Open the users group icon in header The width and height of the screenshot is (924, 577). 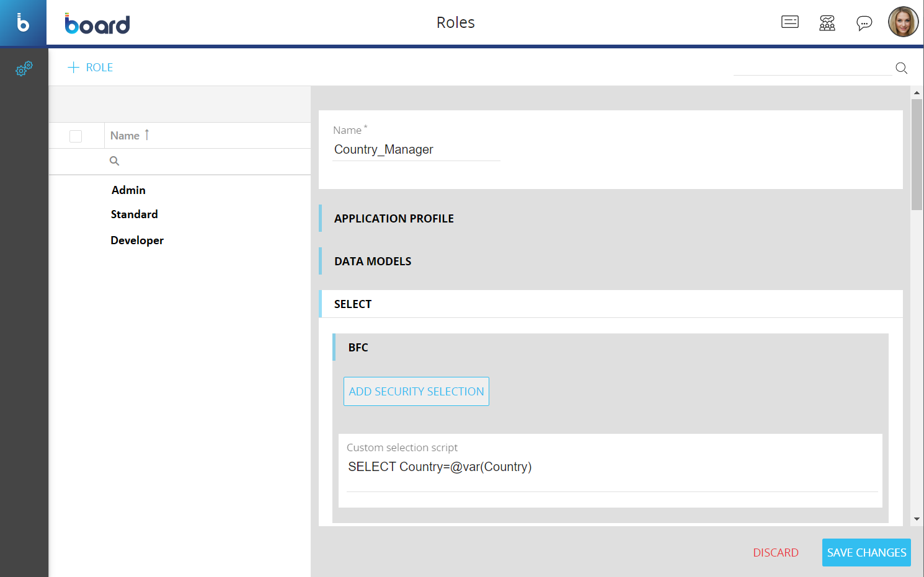[x=827, y=23]
